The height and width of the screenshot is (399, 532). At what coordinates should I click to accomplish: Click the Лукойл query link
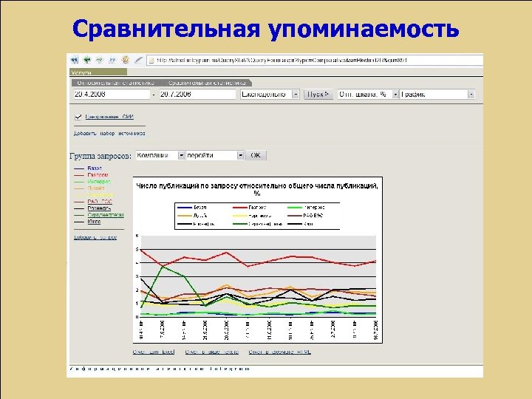pos(96,188)
